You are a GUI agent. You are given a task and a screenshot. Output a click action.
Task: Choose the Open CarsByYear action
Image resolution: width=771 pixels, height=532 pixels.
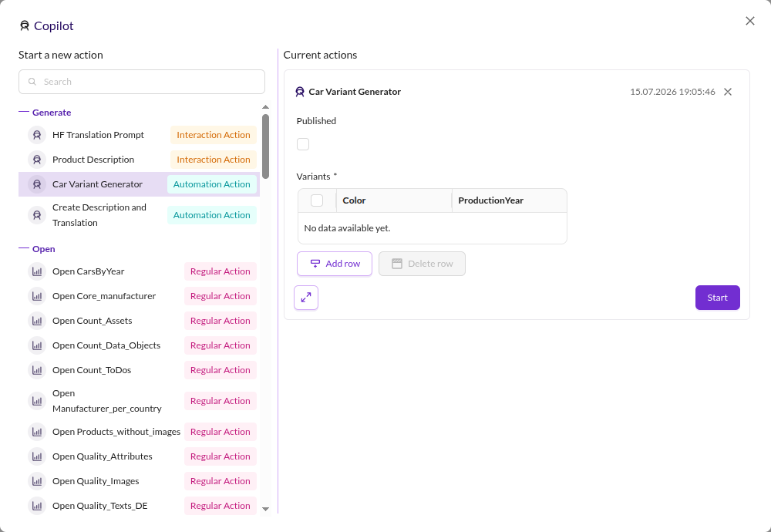click(139, 271)
